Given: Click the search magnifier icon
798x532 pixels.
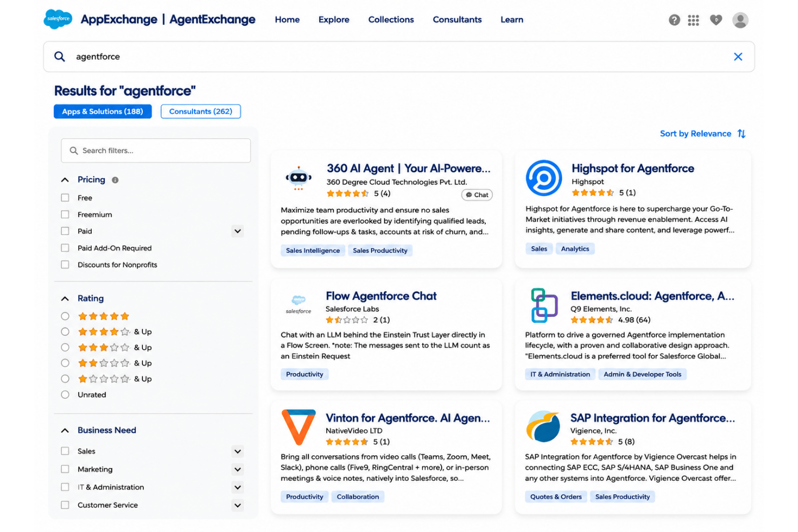Looking at the screenshot, I should click(x=59, y=57).
